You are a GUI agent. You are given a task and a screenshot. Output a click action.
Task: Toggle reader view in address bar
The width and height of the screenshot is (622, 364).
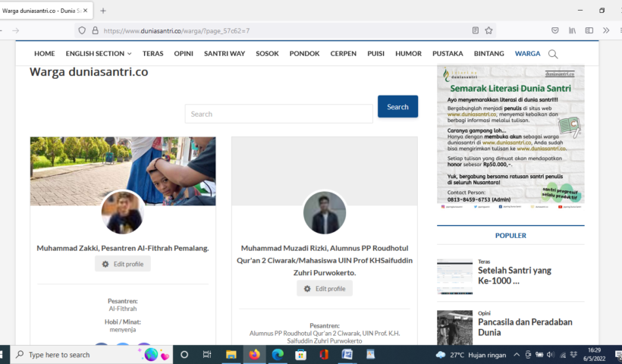[x=476, y=30]
